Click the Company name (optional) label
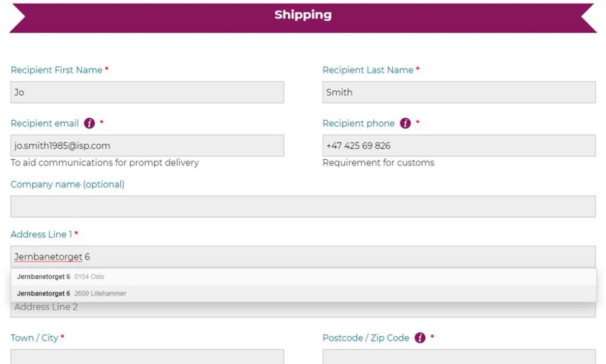This screenshot has height=364, width=606. pos(67,184)
